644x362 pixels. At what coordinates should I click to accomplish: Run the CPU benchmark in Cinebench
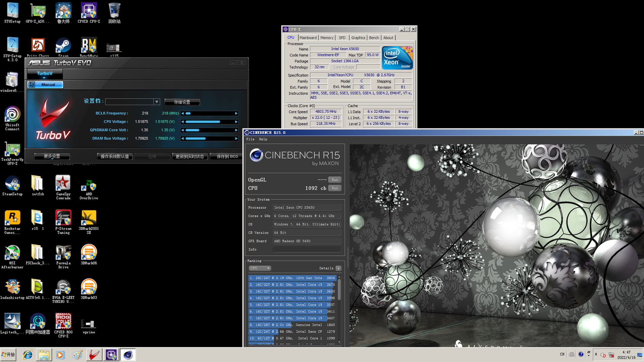pyautogui.click(x=335, y=188)
